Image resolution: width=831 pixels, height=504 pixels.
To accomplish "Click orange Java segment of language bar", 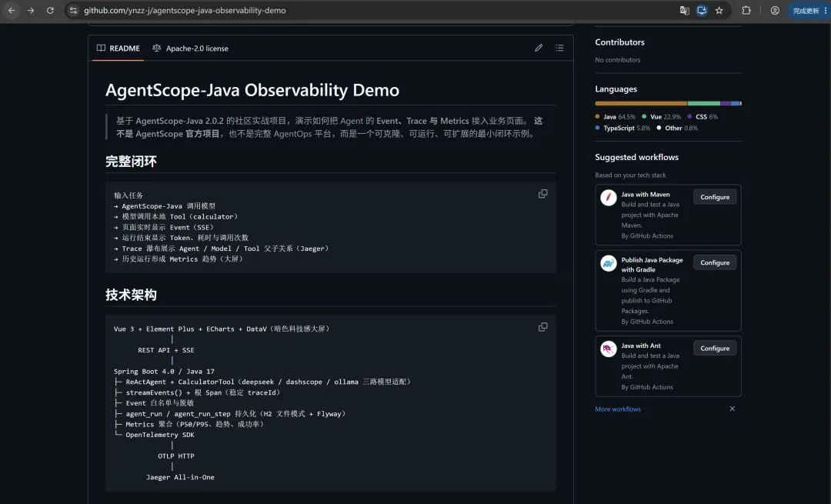I will pyautogui.click(x=641, y=103).
